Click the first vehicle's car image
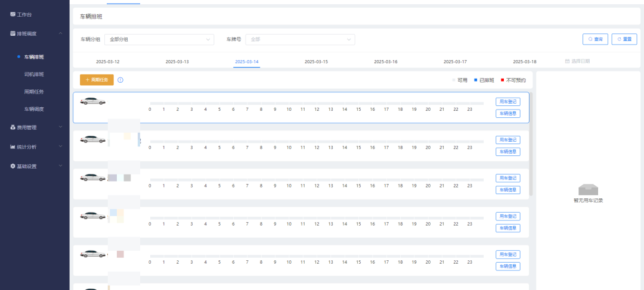This screenshot has width=644, height=290. [93, 101]
